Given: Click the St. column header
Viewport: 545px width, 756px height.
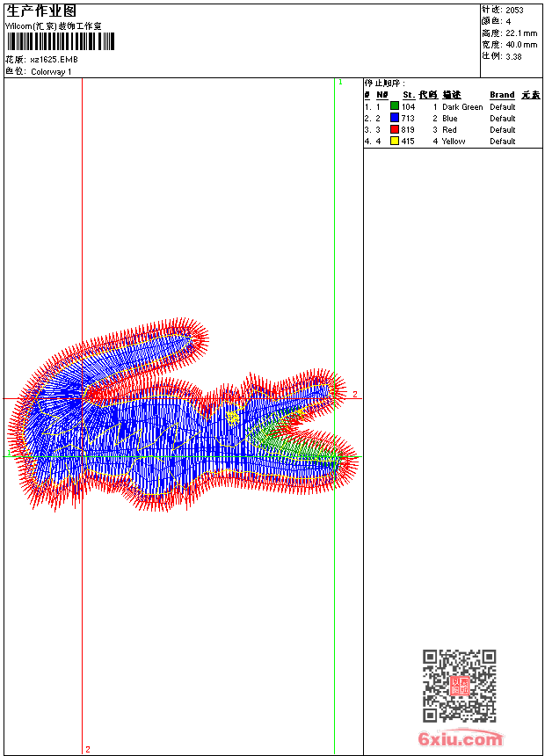Looking at the screenshot, I should tap(409, 95).
